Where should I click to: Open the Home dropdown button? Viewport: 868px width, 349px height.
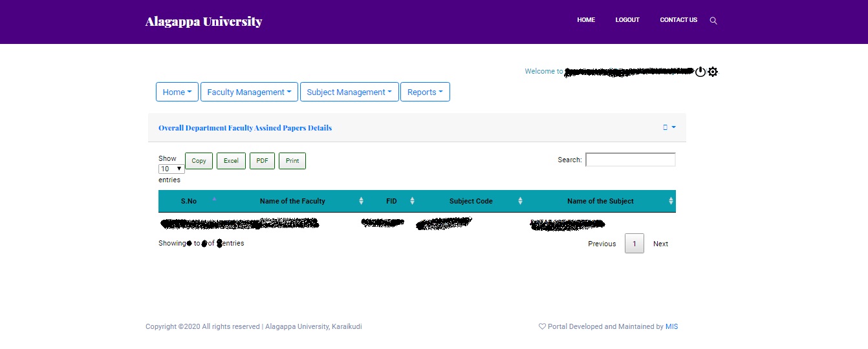click(177, 92)
